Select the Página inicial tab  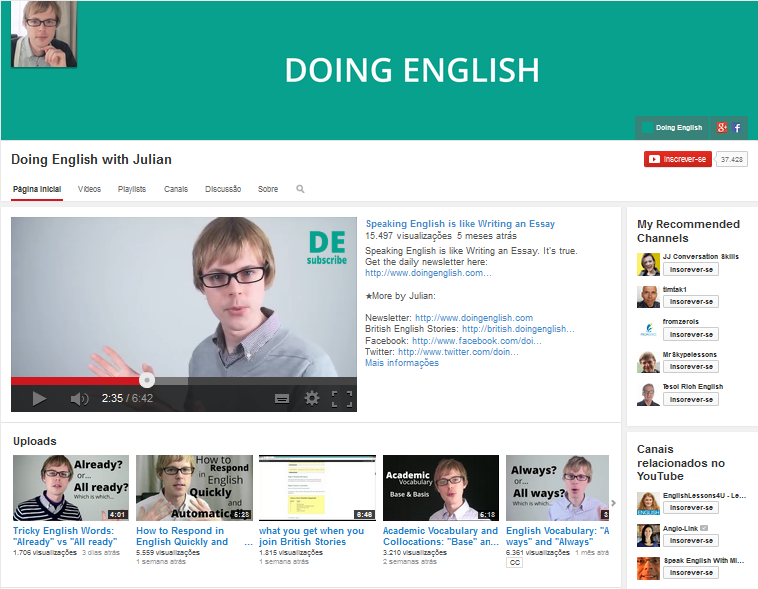point(37,189)
